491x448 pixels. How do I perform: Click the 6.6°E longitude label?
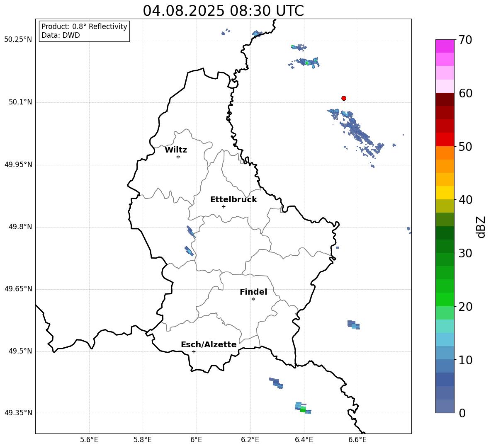click(x=357, y=440)
